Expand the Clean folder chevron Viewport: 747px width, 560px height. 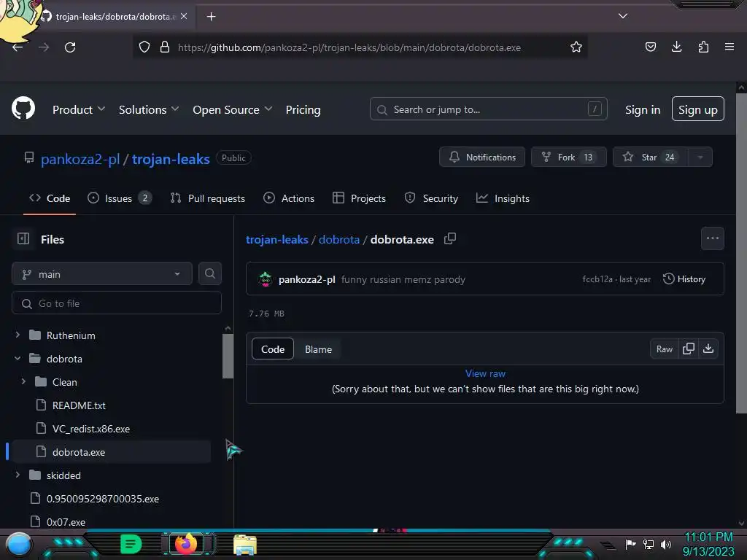pyautogui.click(x=23, y=381)
